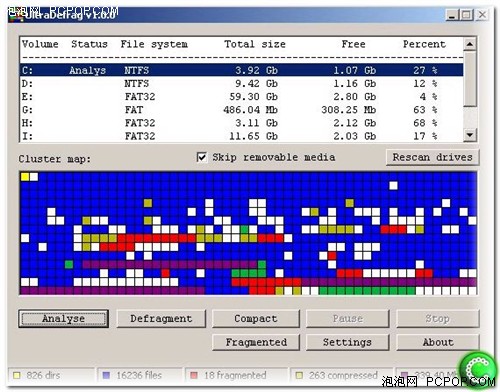This screenshot has height=392, width=500.
Task: Start analysis with the Analyse button
Action: tap(63, 319)
